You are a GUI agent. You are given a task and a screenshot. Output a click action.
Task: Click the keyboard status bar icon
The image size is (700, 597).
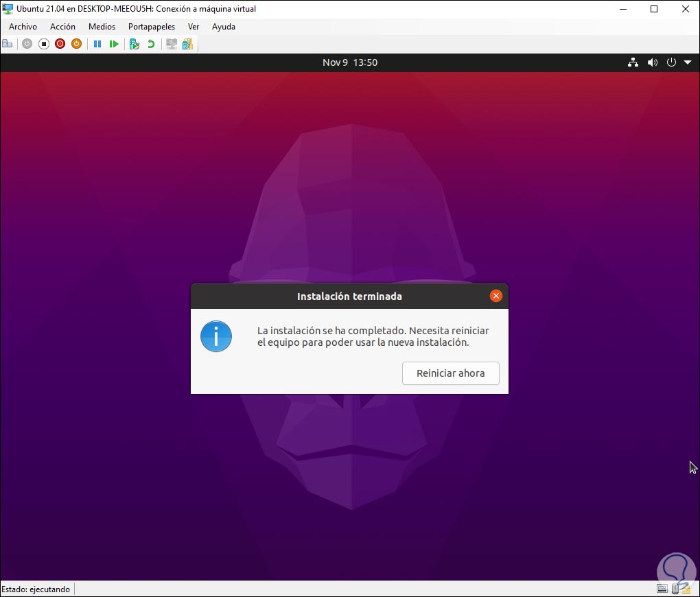[x=662, y=589]
